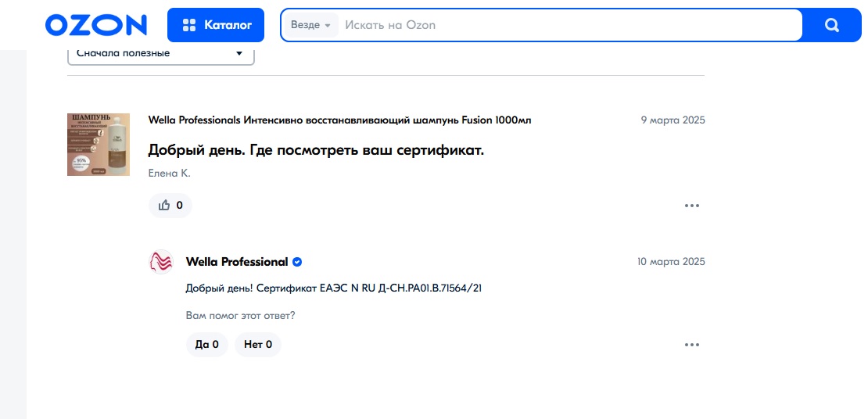The height and width of the screenshot is (419, 868).
Task: Open the Wella Professional seller avatar
Action: pos(161,262)
